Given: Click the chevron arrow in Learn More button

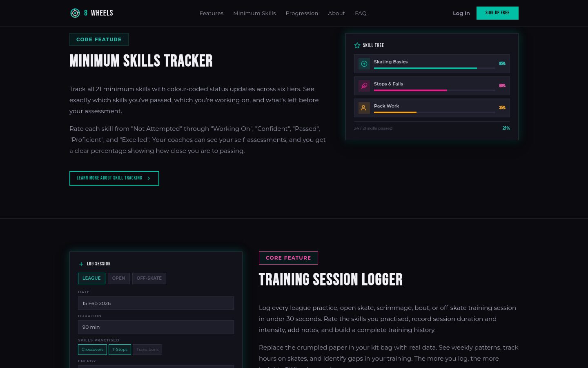Looking at the screenshot, I should coord(149,178).
